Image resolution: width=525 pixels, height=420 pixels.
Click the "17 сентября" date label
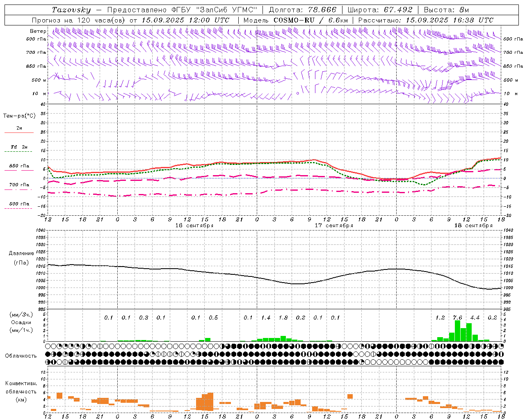334,226
